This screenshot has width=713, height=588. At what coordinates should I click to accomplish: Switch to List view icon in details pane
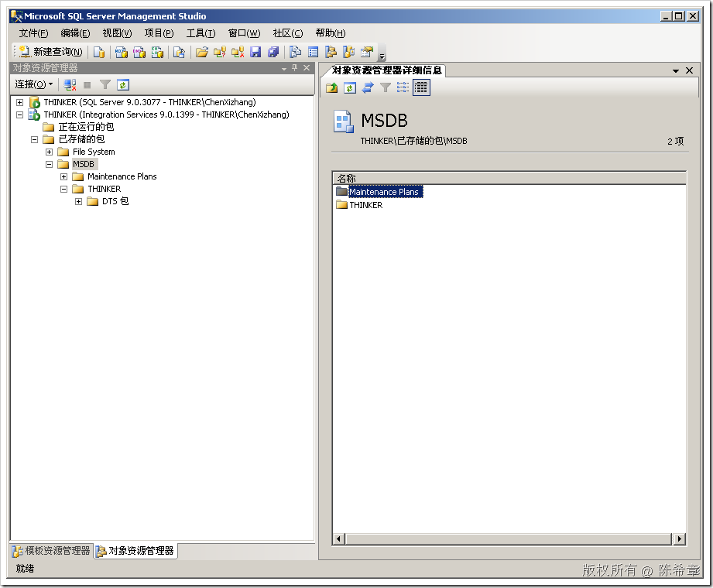click(403, 87)
